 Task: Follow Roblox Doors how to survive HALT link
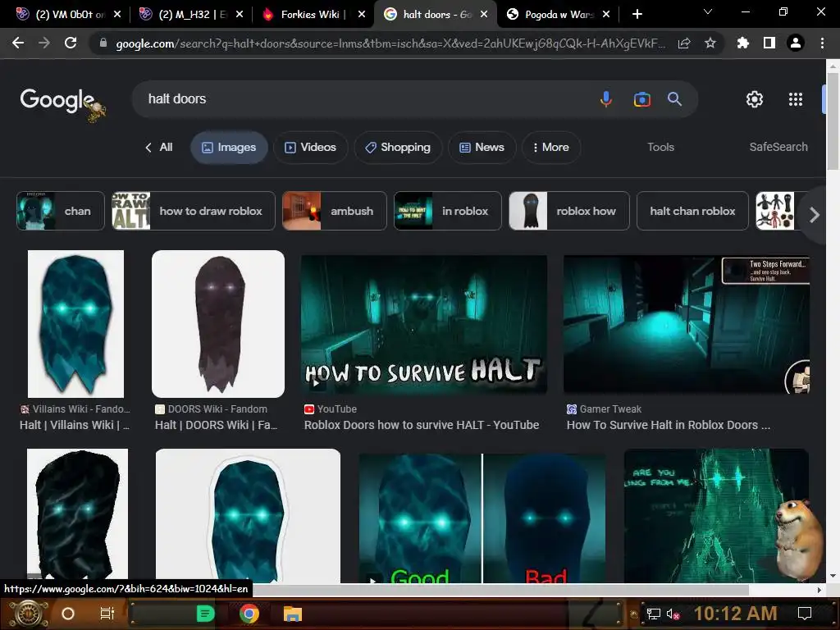pos(422,426)
